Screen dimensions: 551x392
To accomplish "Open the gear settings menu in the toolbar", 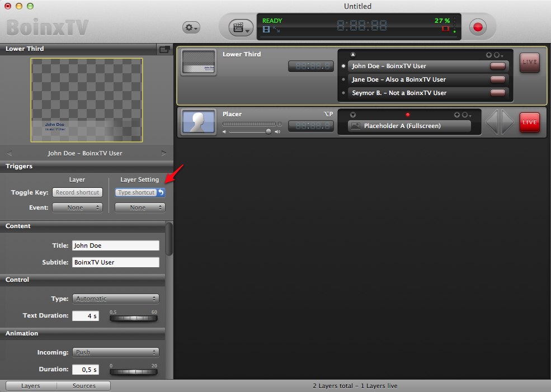I will coord(191,27).
